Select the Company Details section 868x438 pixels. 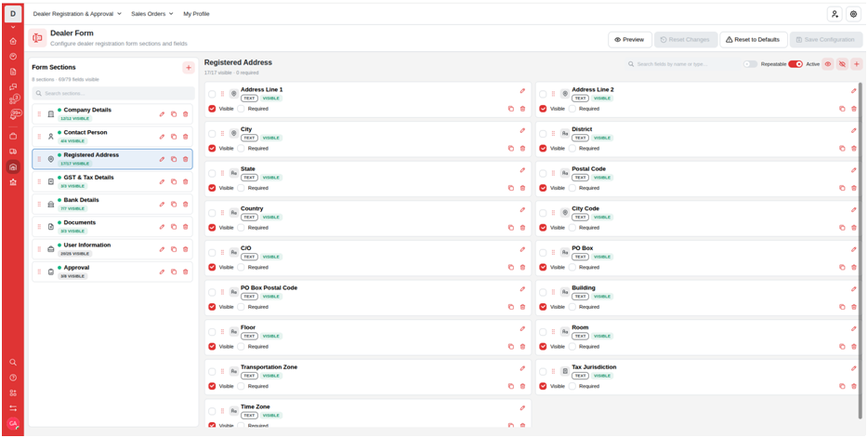coord(112,114)
